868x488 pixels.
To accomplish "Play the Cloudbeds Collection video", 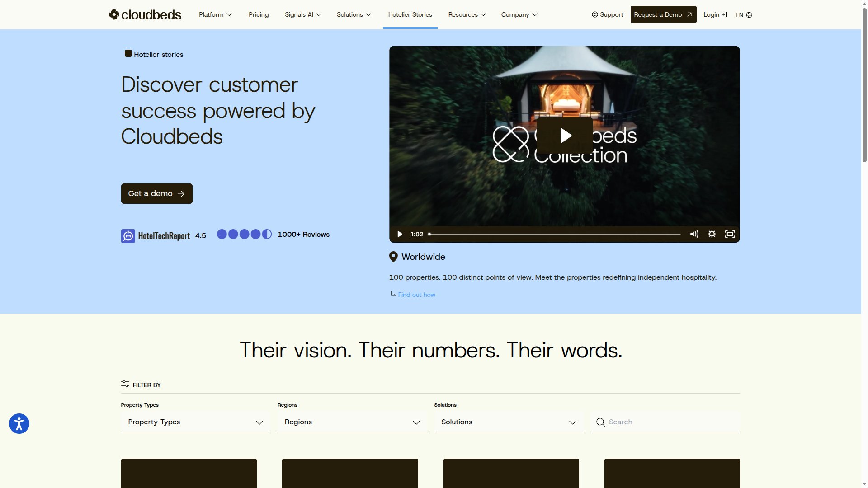I will point(564,135).
